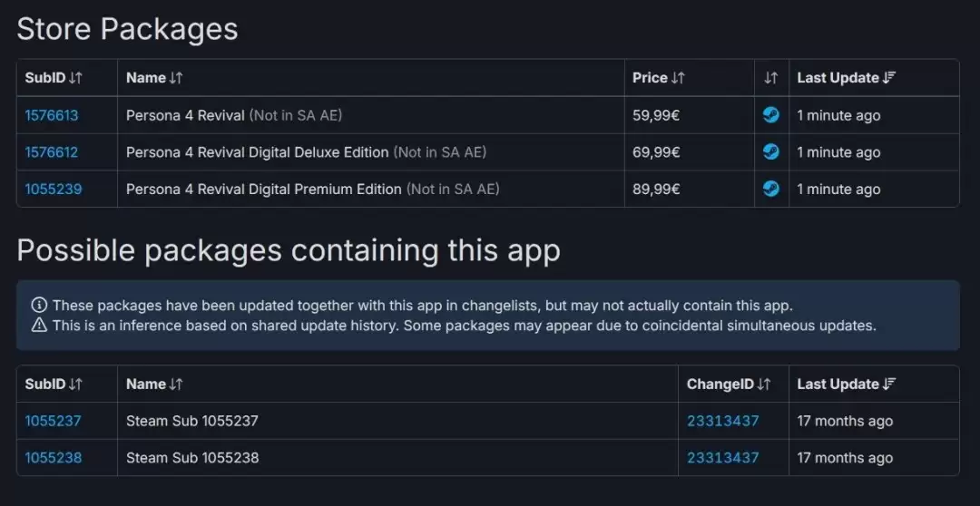
Task: Open ChangeID 23313437 for Steam Sub 1055238
Action: 722,458
